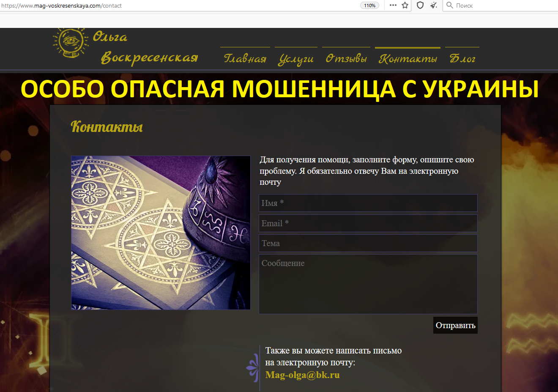
Task: Click the purple floral ornament icon
Action: (x=253, y=367)
